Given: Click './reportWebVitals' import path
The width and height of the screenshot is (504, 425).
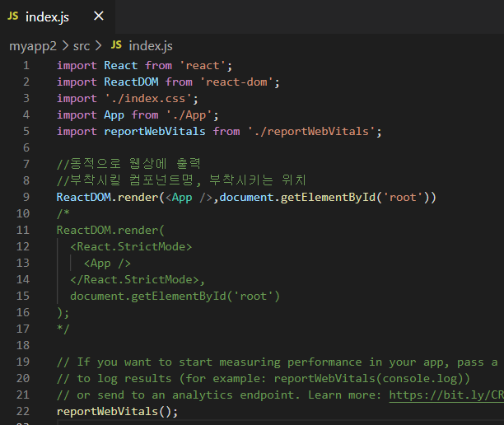Looking at the screenshot, I should coord(311,132).
